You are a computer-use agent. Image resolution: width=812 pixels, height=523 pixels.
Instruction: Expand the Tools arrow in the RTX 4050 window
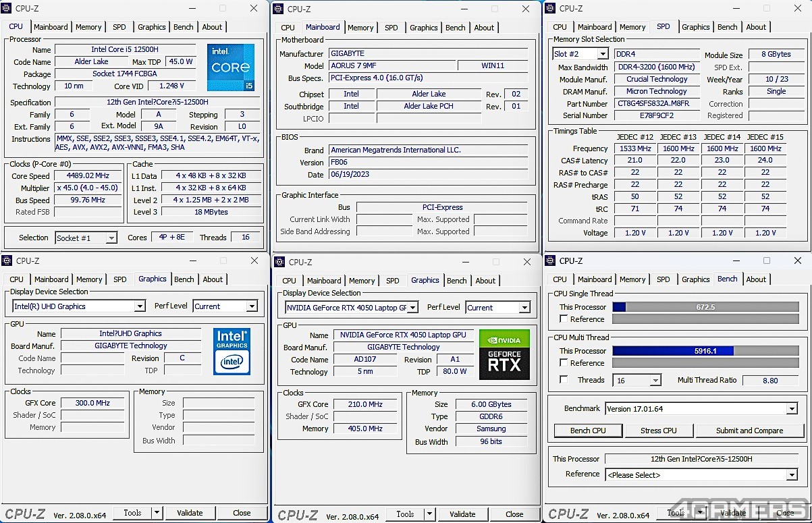429,514
